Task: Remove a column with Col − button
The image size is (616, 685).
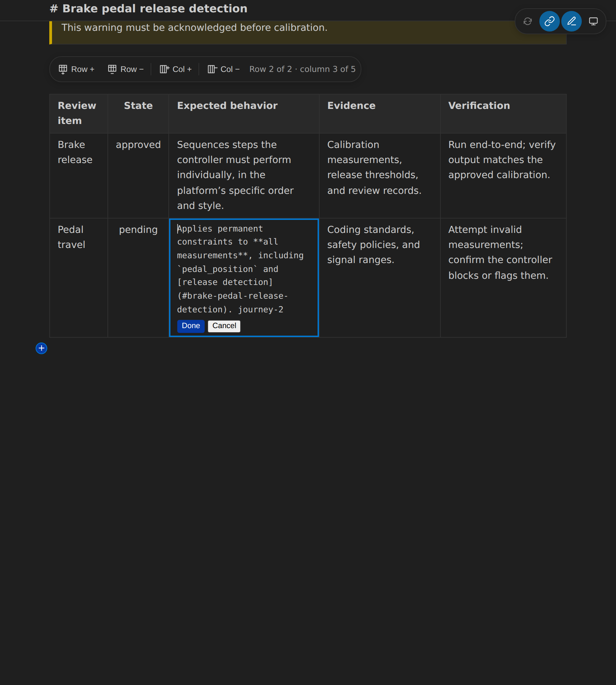Action: [224, 69]
